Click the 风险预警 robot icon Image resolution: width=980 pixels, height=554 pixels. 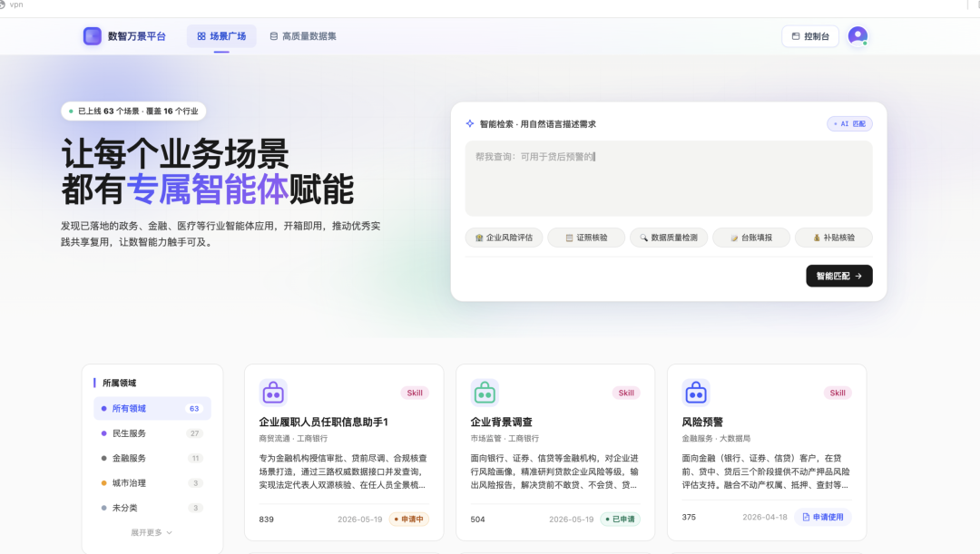click(x=696, y=393)
